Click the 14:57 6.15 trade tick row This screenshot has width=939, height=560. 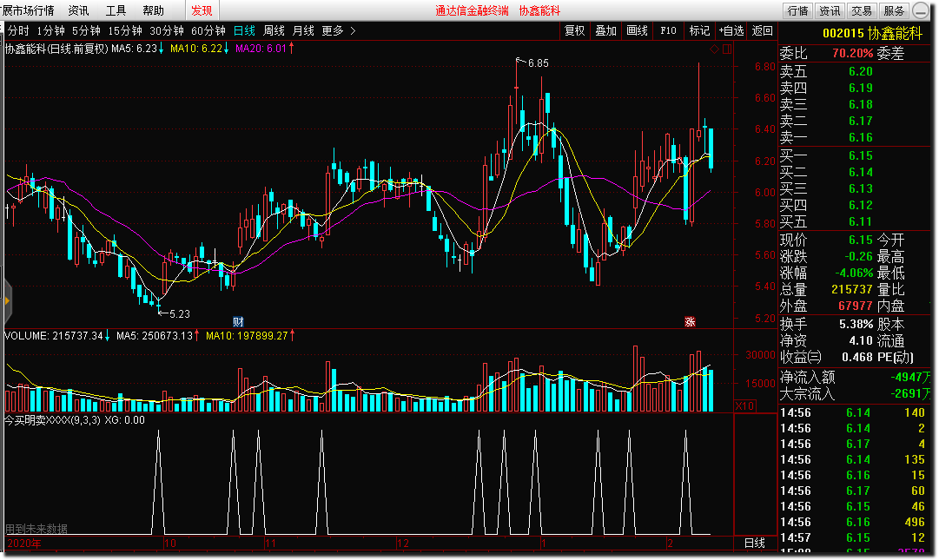pyautogui.click(x=853, y=537)
